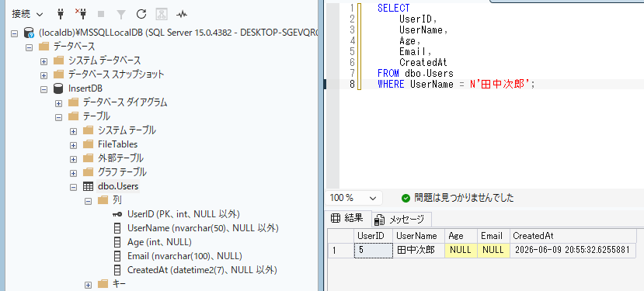
Task: Select the 田中次郎 result cell
Action: 419,250
